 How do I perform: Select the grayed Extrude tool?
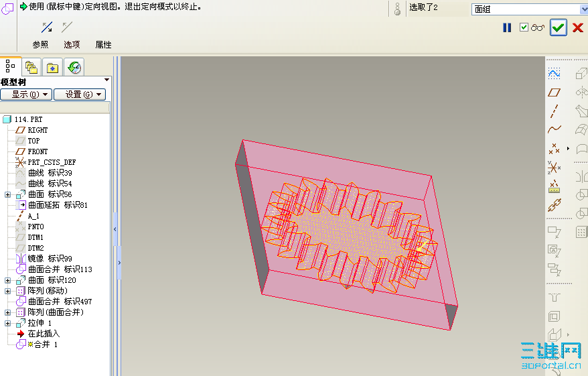pyautogui.click(x=581, y=73)
